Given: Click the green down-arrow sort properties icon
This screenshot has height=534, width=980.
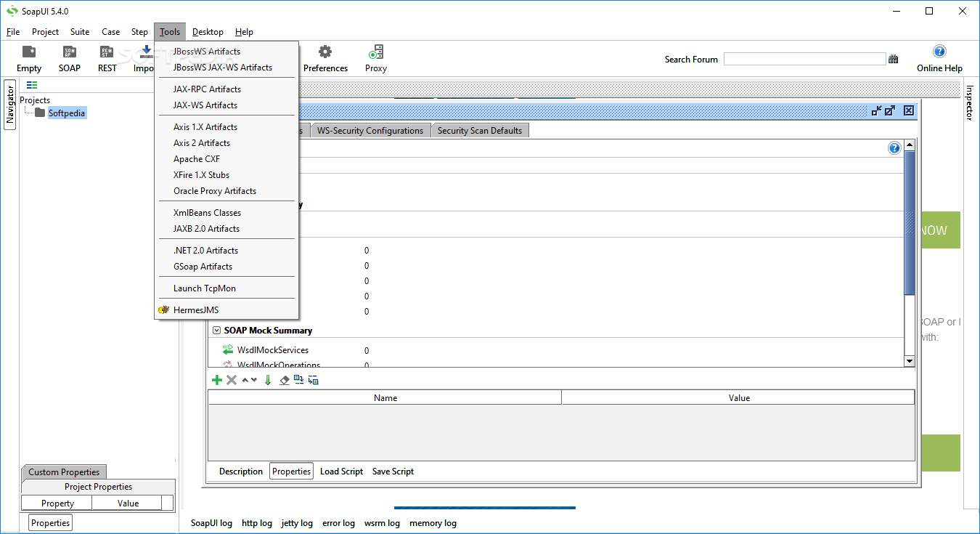Looking at the screenshot, I should [x=268, y=380].
